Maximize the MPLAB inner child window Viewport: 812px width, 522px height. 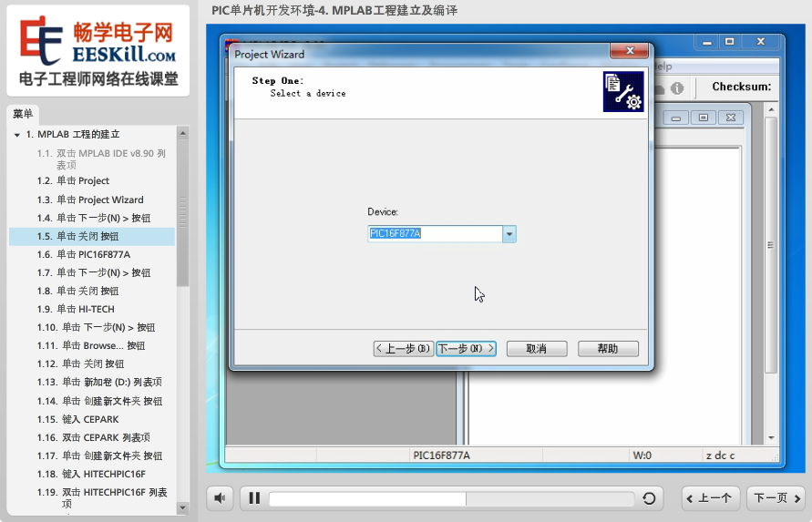pyautogui.click(x=704, y=118)
